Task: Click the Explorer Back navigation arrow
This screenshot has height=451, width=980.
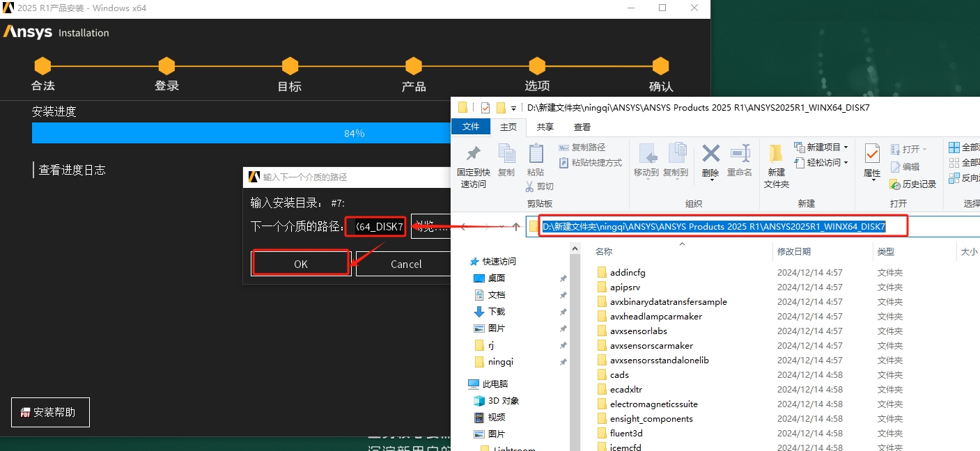Action: pos(463,227)
